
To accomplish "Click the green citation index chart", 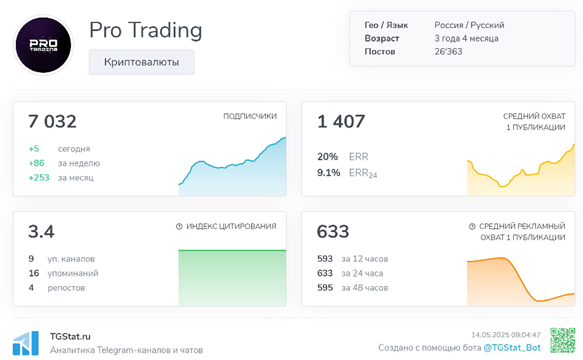I will click(x=232, y=277).
